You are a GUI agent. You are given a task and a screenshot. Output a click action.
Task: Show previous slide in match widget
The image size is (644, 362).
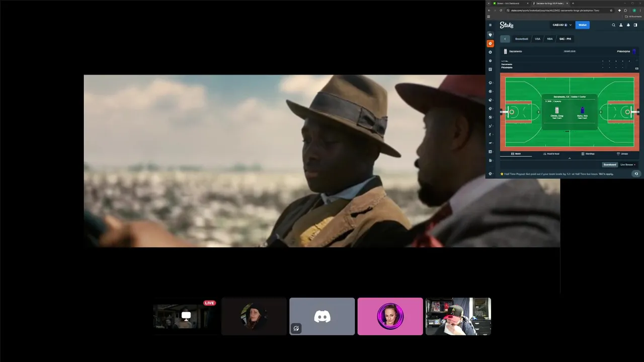pyautogui.click(x=539, y=112)
